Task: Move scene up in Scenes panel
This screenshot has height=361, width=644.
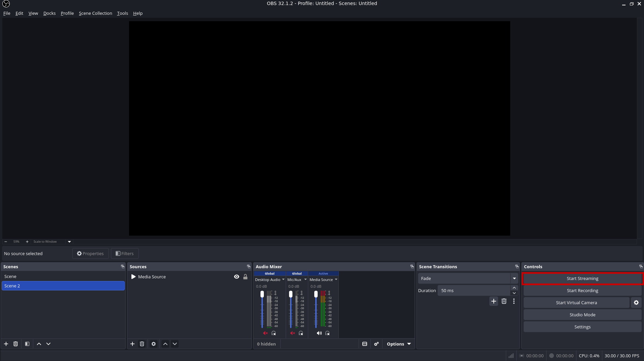Action: [x=39, y=344]
